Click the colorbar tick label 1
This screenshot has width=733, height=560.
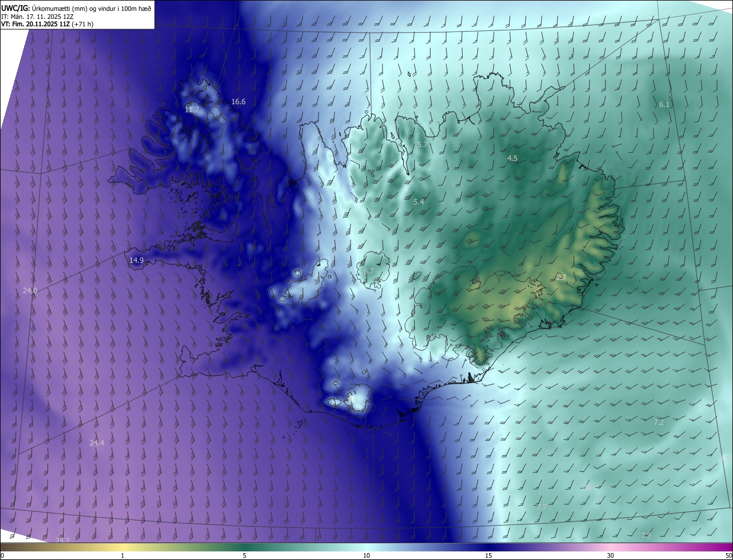pyautogui.click(x=123, y=555)
